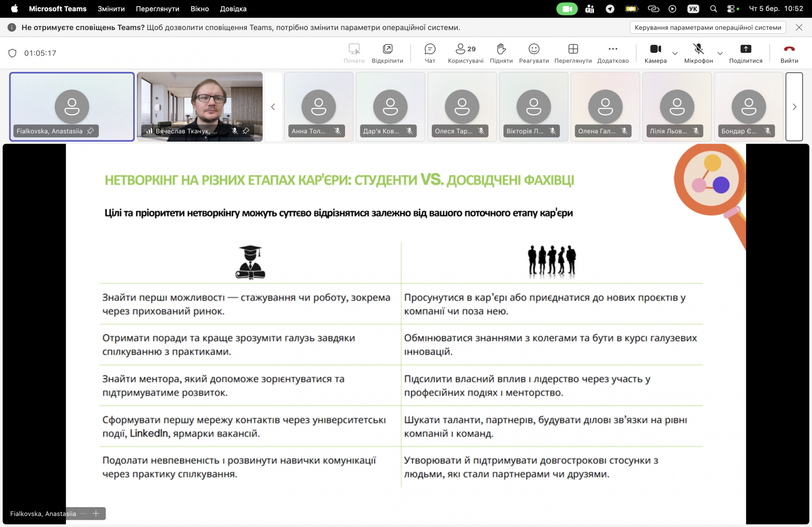Unpin Fialkovska, Anastasiia using pin icon
Image resolution: width=812 pixels, height=527 pixels.
tap(91, 131)
